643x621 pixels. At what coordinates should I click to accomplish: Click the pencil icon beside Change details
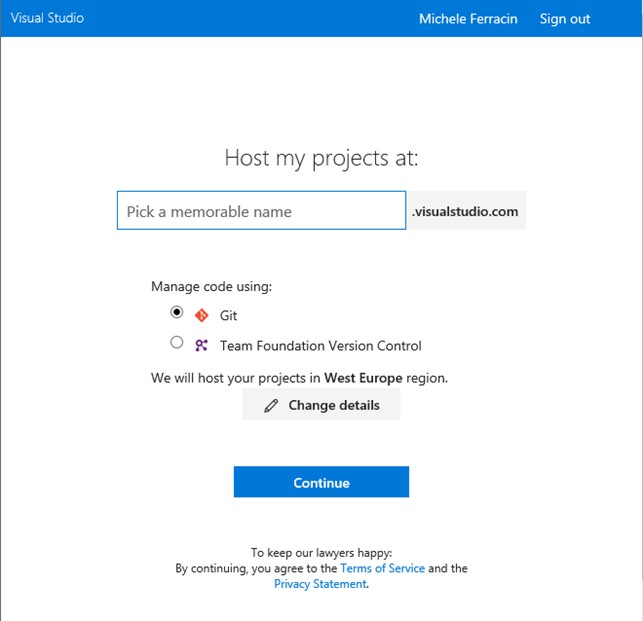[270, 406]
